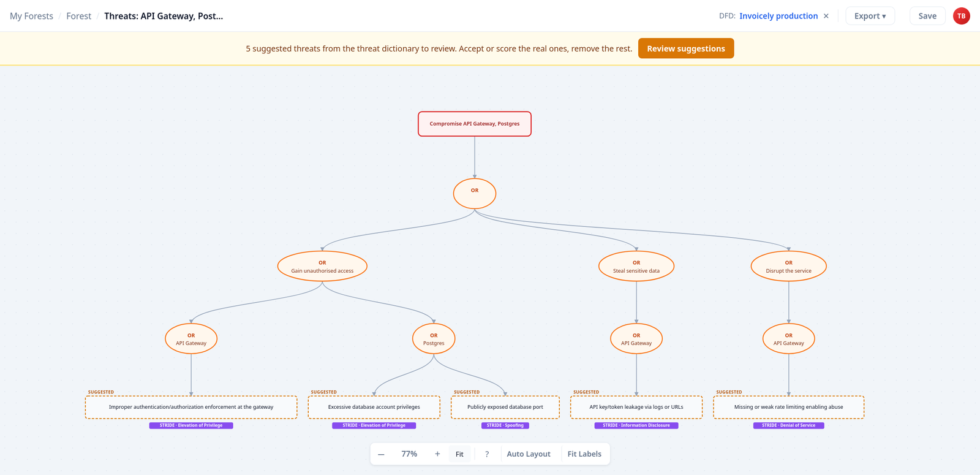Open the Invoicely production DFD link

click(x=778, y=16)
